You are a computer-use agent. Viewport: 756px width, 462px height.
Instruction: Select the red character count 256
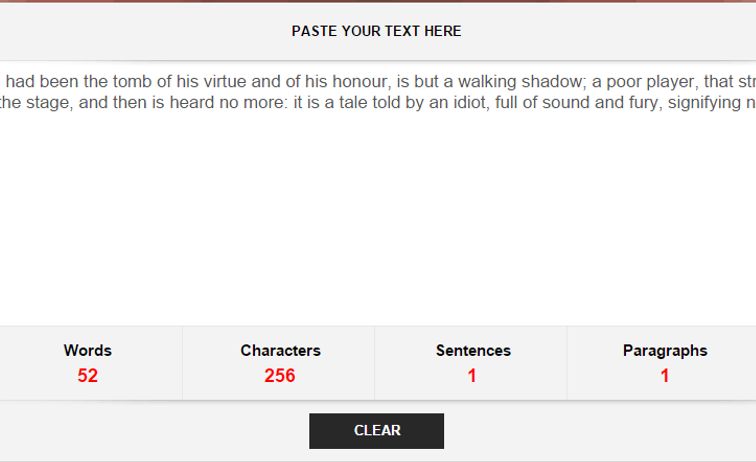(280, 376)
